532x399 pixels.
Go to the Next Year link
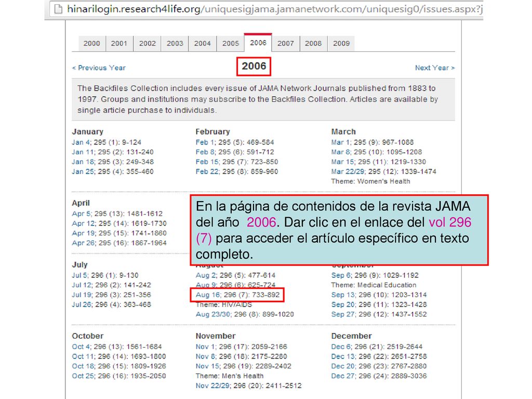point(435,68)
